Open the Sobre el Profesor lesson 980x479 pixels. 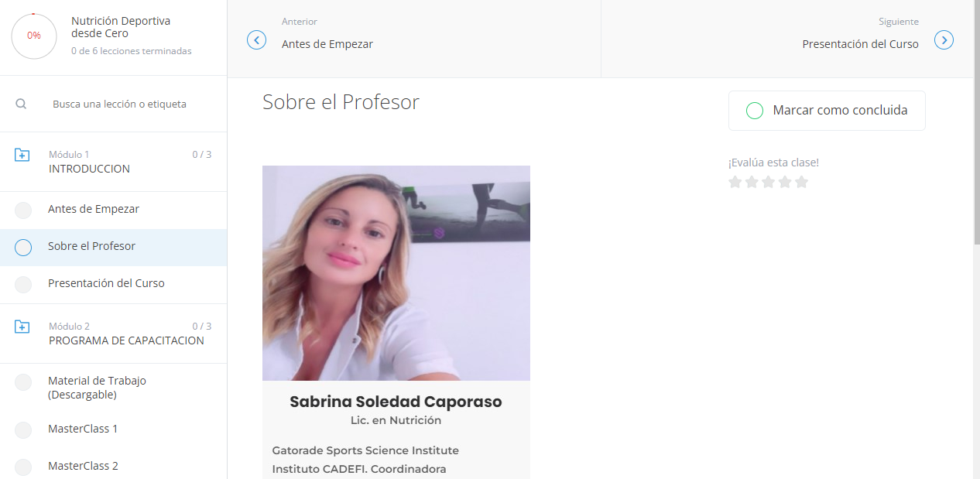pos(113,248)
